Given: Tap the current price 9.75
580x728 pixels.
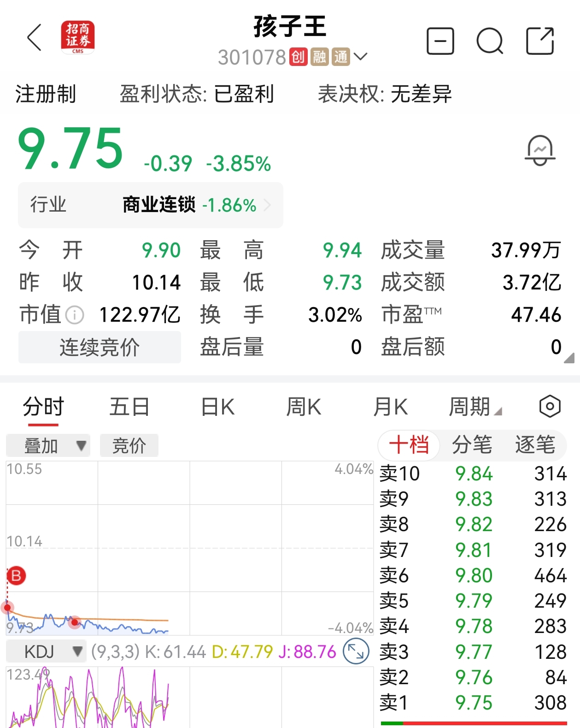Looking at the screenshot, I should click(x=70, y=149).
